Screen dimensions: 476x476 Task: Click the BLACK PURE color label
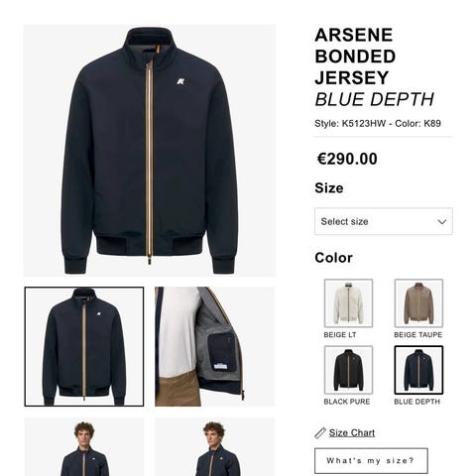347,402
